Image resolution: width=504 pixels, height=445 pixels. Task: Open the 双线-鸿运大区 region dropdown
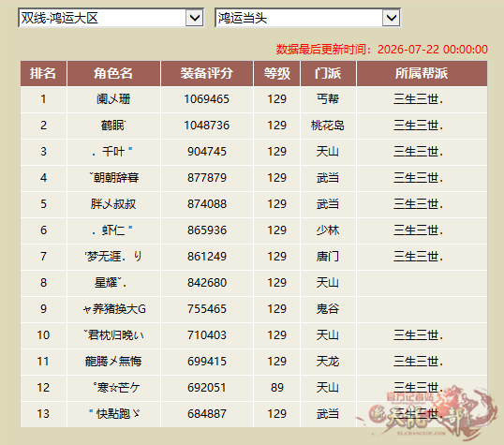[111, 18]
